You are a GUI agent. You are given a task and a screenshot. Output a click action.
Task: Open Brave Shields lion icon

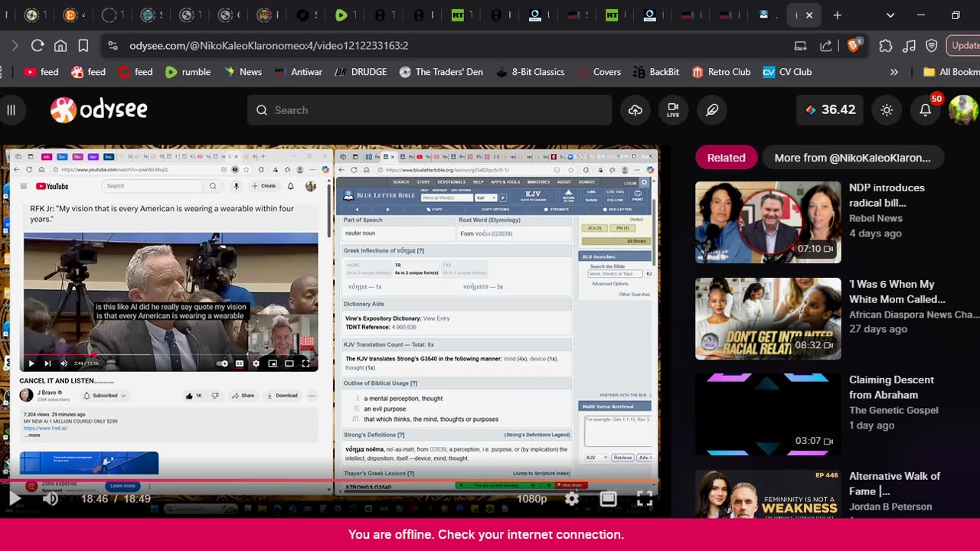click(854, 46)
